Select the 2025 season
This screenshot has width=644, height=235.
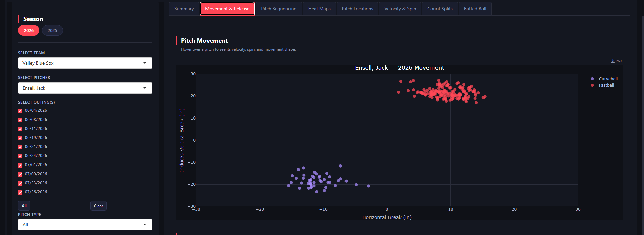[x=52, y=30]
